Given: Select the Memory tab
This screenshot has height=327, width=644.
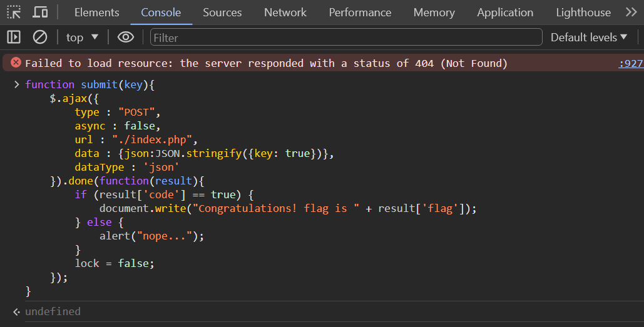Looking at the screenshot, I should (x=434, y=13).
